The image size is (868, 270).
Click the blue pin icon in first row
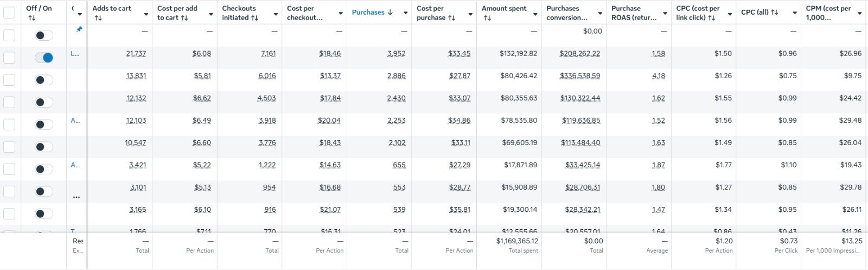coord(79,29)
